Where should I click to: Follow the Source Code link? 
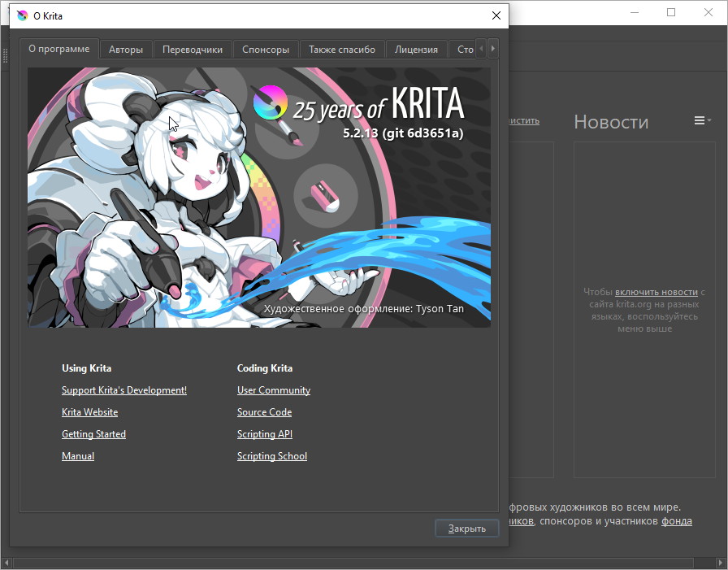pyautogui.click(x=264, y=412)
